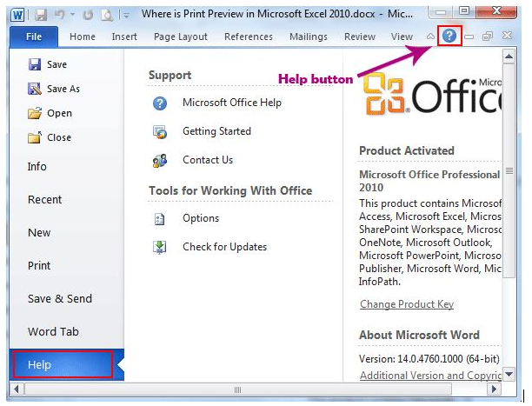The height and width of the screenshot is (406, 532).
Task: Click the vertical scrollbar up arrow
Action: click(x=509, y=57)
